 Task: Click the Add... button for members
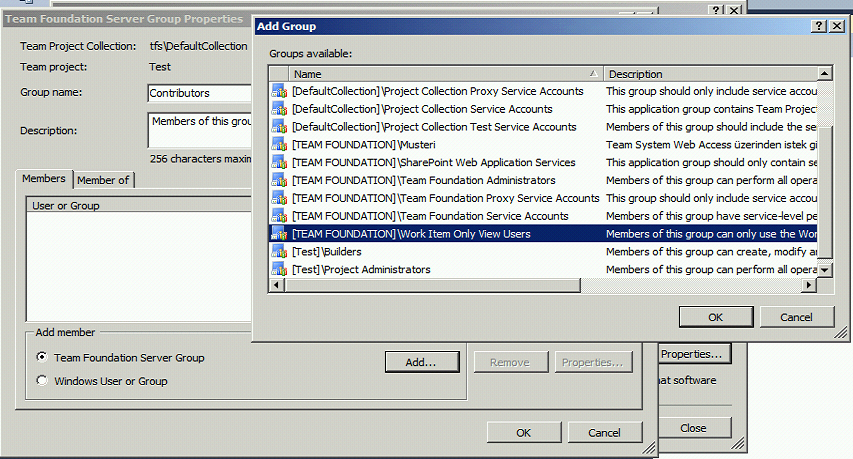[422, 362]
